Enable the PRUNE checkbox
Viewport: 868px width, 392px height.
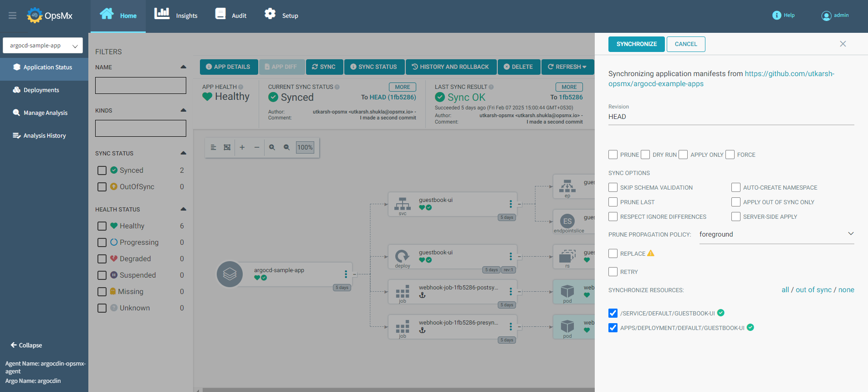pyautogui.click(x=613, y=155)
